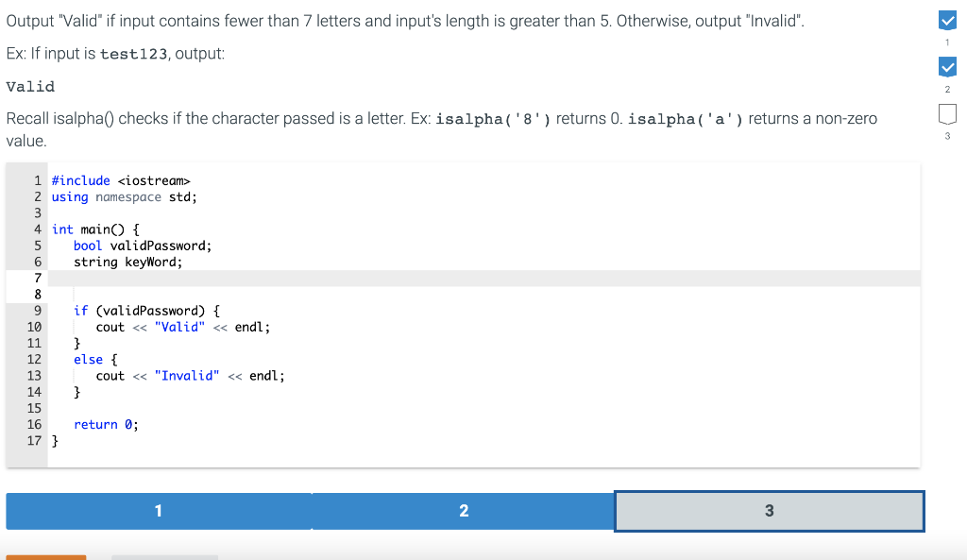Click the else block keyword on line 12
The image size is (967, 560).
[89, 359]
